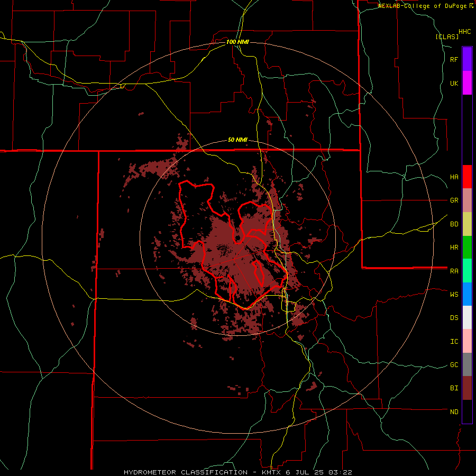Click the BD yellow legend swatch

pos(467,224)
